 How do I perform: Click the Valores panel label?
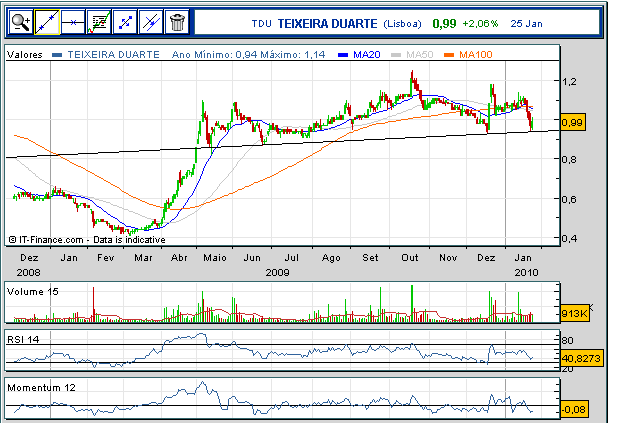(24, 55)
